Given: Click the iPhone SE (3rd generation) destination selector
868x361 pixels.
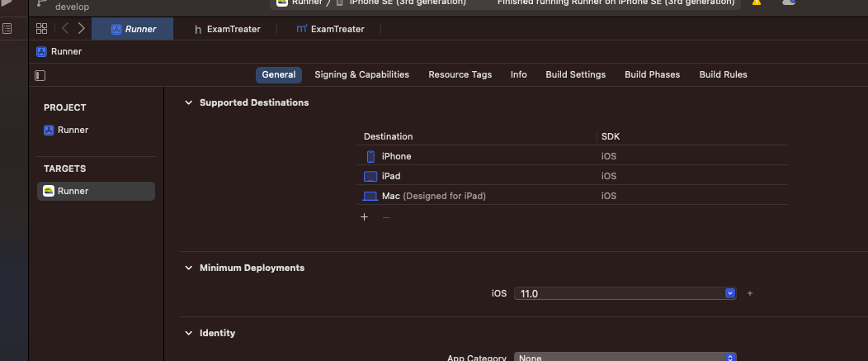Looking at the screenshot, I should tap(408, 2).
